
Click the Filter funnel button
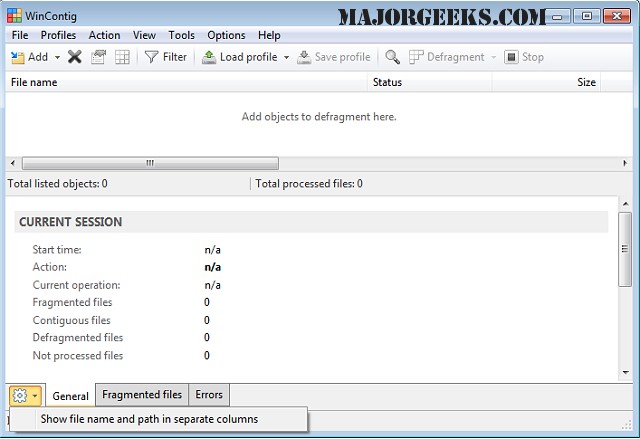(x=166, y=57)
